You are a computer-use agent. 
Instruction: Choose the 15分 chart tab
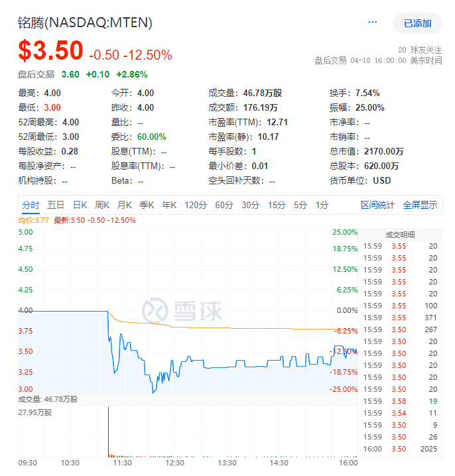coord(277,206)
